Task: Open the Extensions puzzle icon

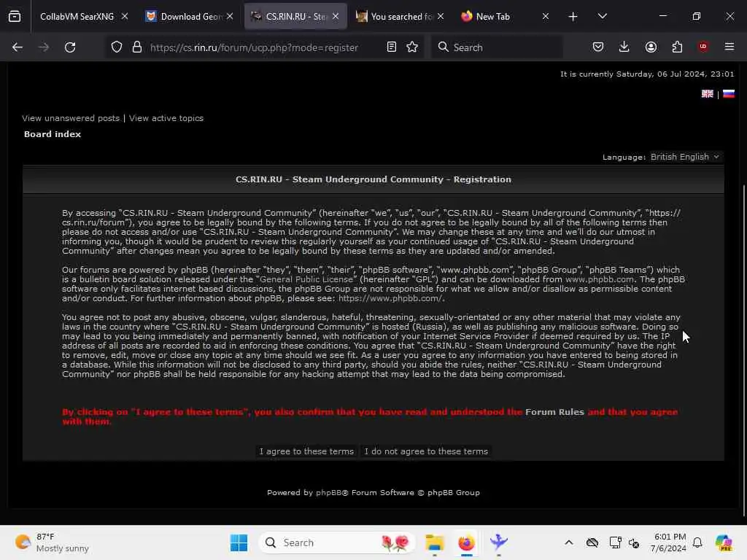Action: coord(677,47)
